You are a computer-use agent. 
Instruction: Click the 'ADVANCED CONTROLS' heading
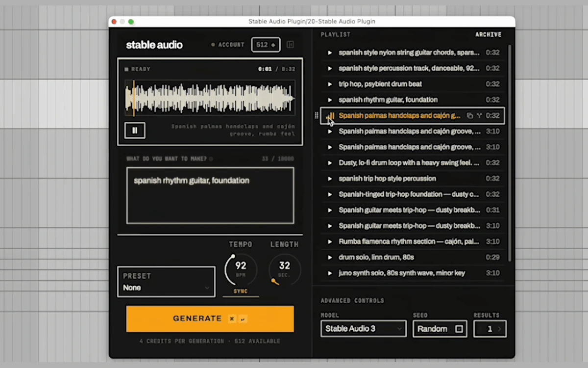[x=352, y=301]
